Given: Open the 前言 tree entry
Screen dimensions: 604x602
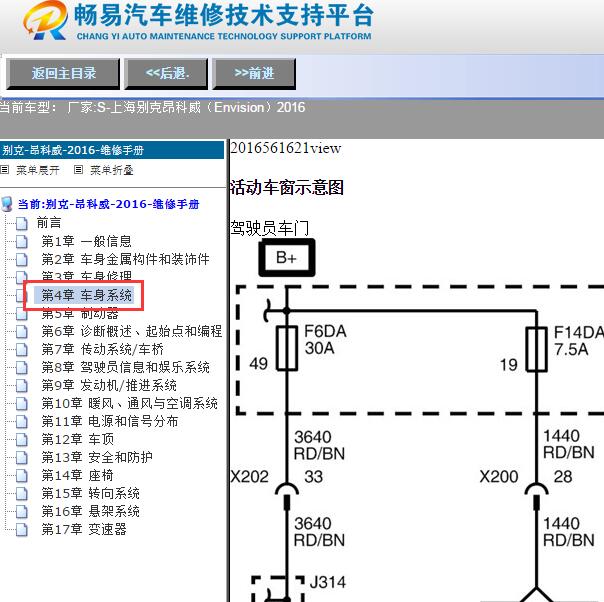Looking at the screenshot, I should coord(49,223).
